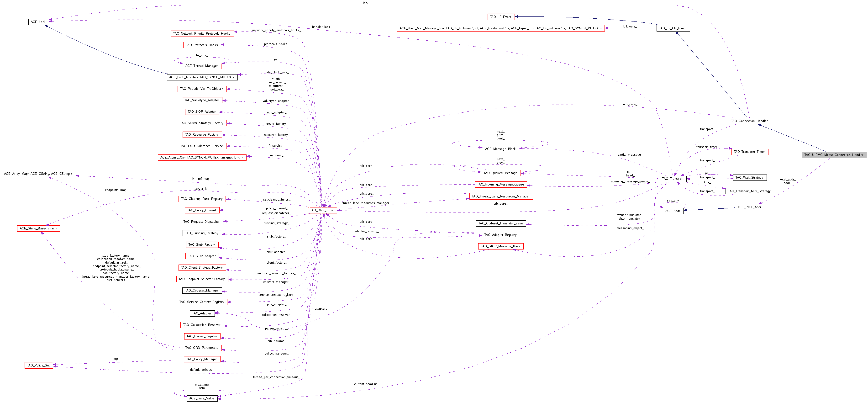Click the endpoints_map_ edge label
Viewport: 868px width, 403px height.
point(117,190)
